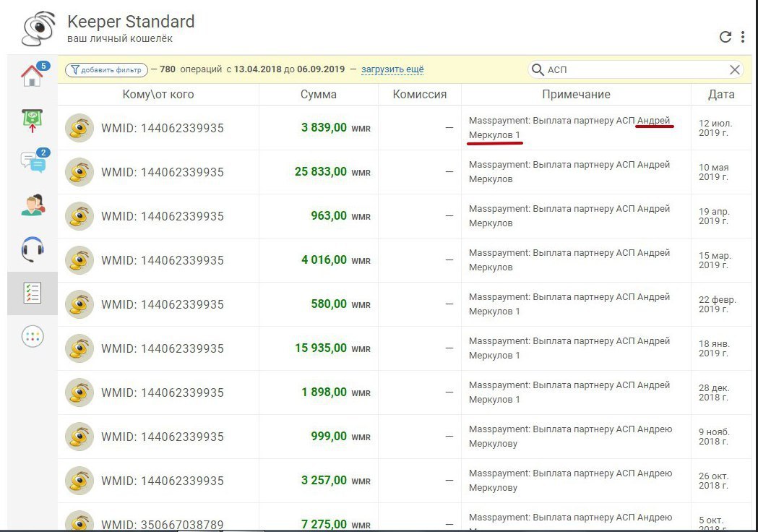Click WMID: 350667038789
This screenshot has width=758, height=532.
coord(163,525)
